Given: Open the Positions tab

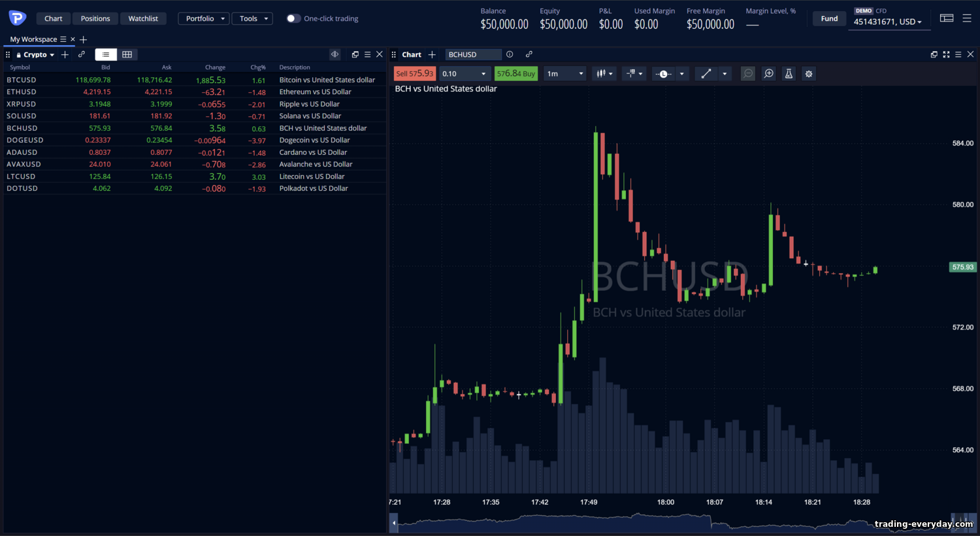Looking at the screenshot, I should tap(95, 18).
